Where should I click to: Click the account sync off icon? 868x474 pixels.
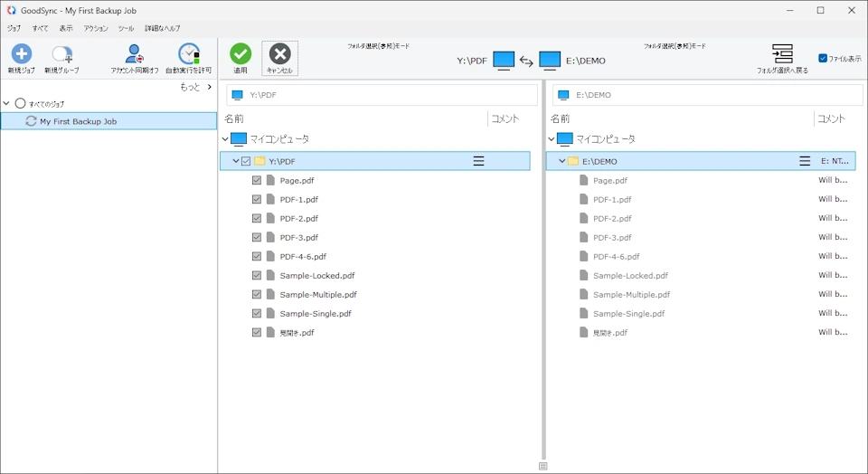tap(135, 54)
